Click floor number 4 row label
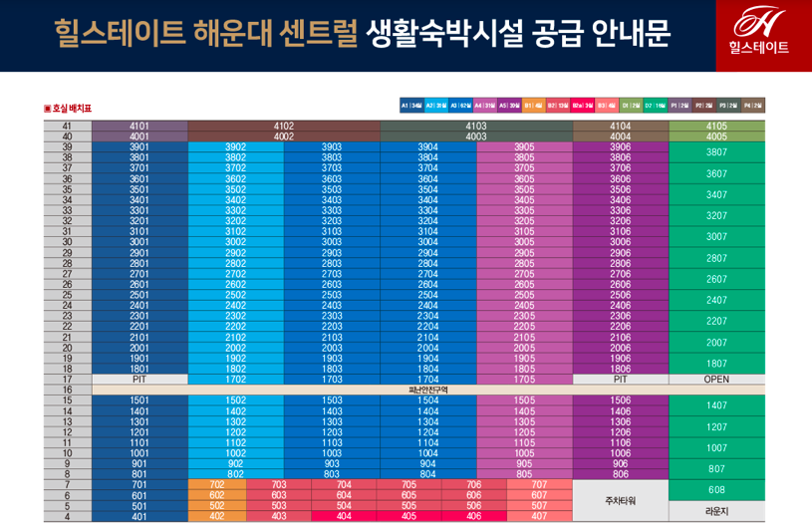 click(68, 516)
